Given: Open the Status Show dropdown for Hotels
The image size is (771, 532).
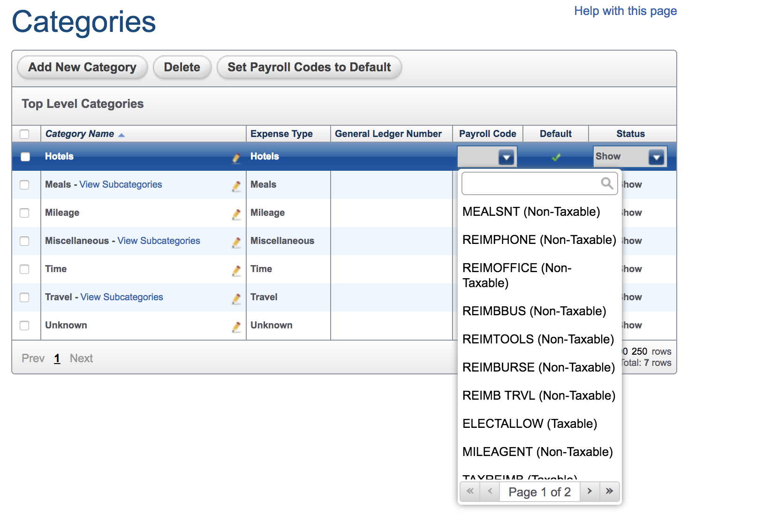Looking at the screenshot, I should [630, 157].
